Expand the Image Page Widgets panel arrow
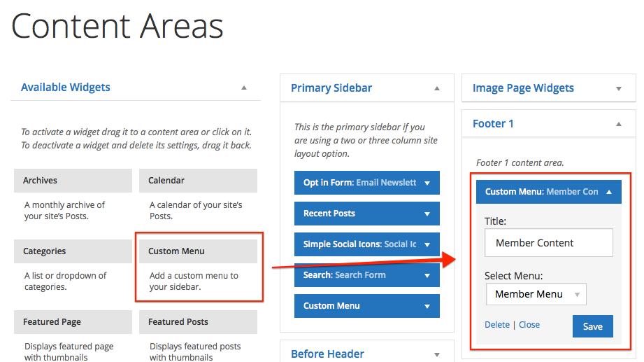Viewport: 644px width, 362px height. pyautogui.click(x=619, y=89)
